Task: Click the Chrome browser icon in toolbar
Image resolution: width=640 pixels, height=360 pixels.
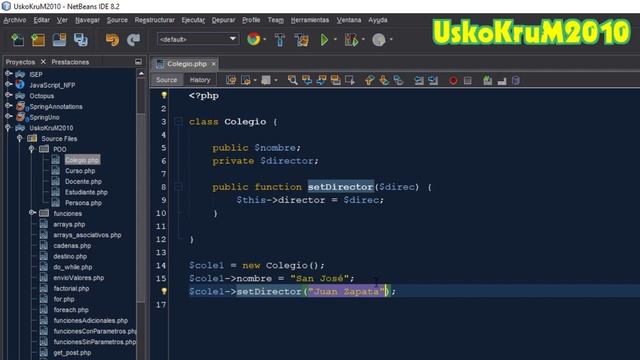Action: pyautogui.click(x=253, y=39)
